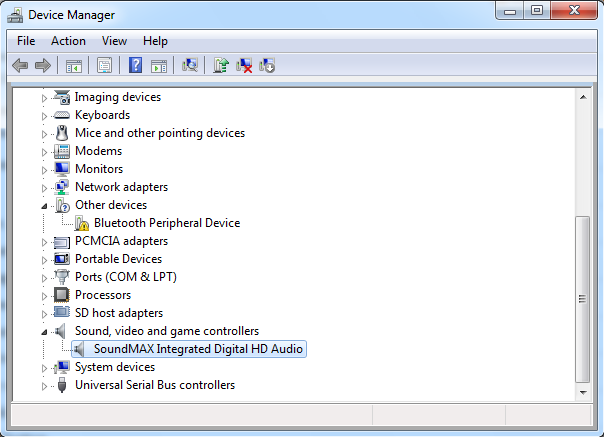
Task: Select the PCMCIA adapters card icon
Action: 62,242
